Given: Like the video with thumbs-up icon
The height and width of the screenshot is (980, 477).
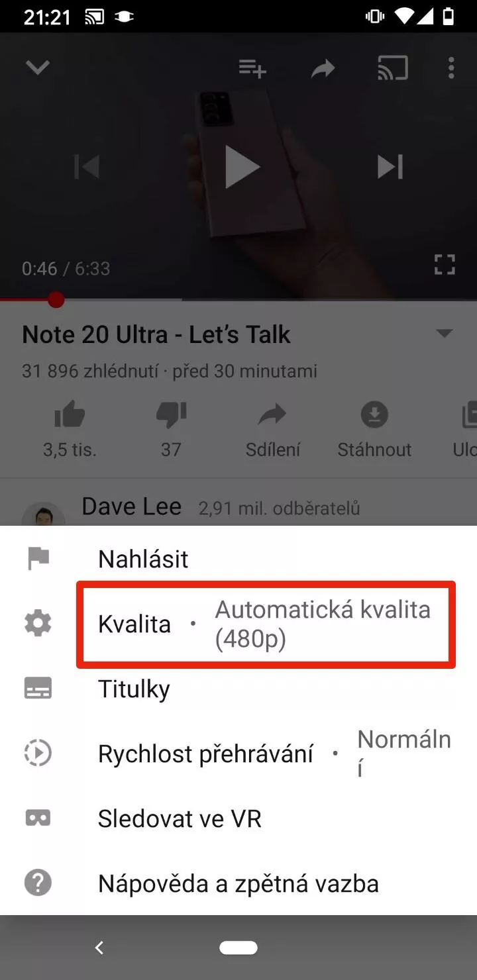Looking at the screenshot, I should tap(70, 416).
